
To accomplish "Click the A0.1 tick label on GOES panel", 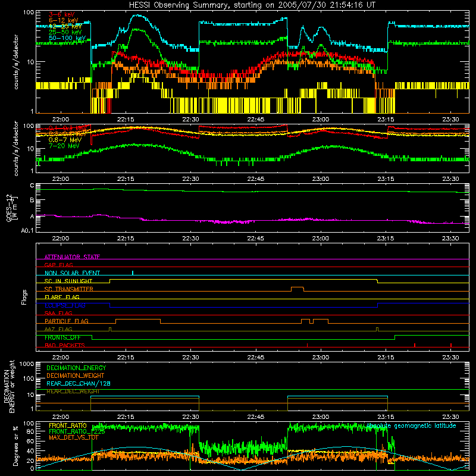I will pyautogui.click(x=27, y=231).
